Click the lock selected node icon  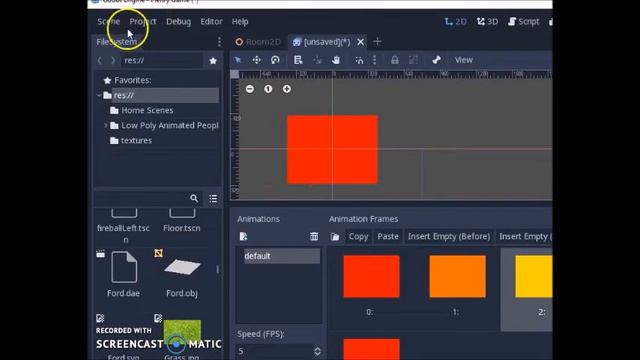(x=394, y=60)
